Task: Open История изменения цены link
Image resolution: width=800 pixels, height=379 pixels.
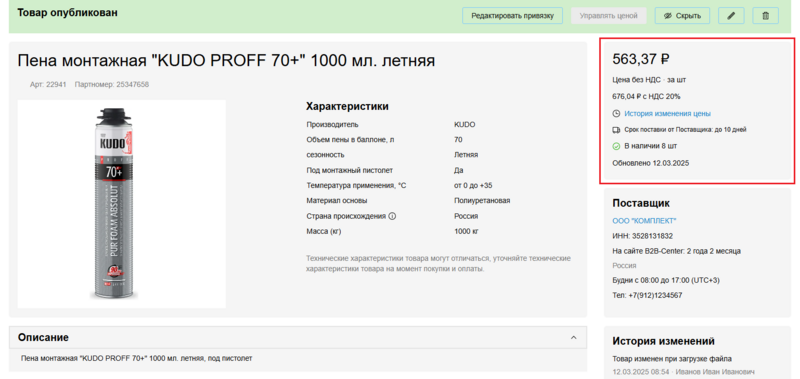Action: point(667,114)
